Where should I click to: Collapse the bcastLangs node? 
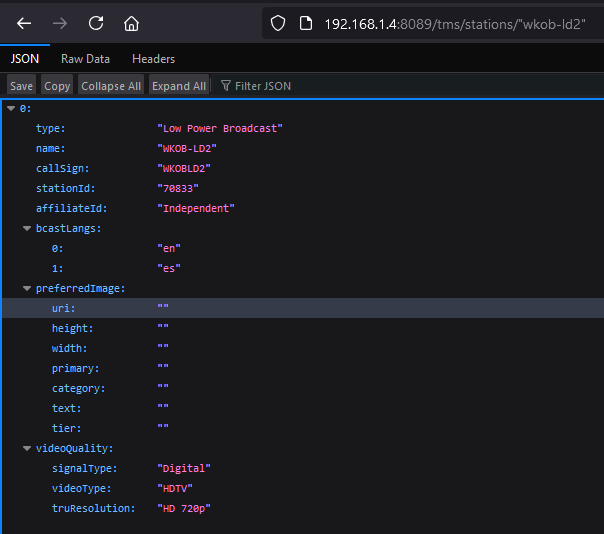(27, 228)
